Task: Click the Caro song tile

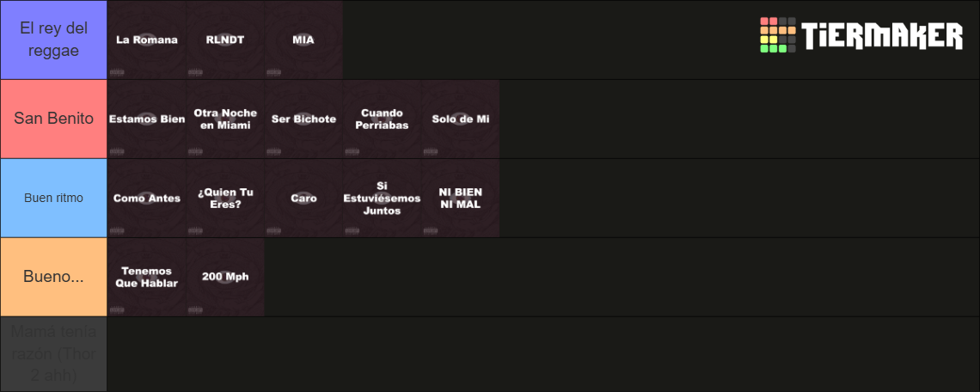Action: 303,199
